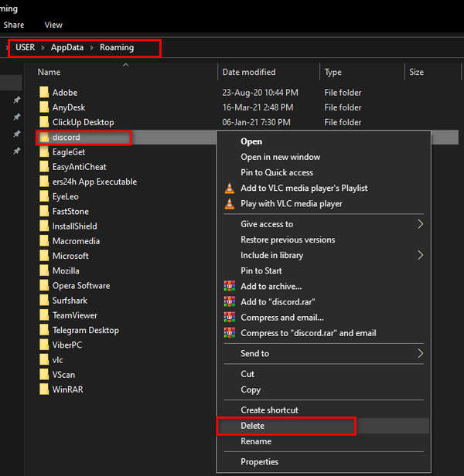Click chevron after AppData in address bar

91,48
